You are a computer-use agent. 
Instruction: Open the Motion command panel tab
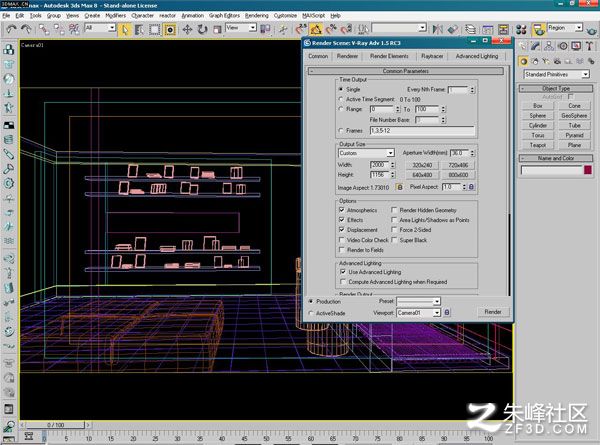click(x=562, y=46)
